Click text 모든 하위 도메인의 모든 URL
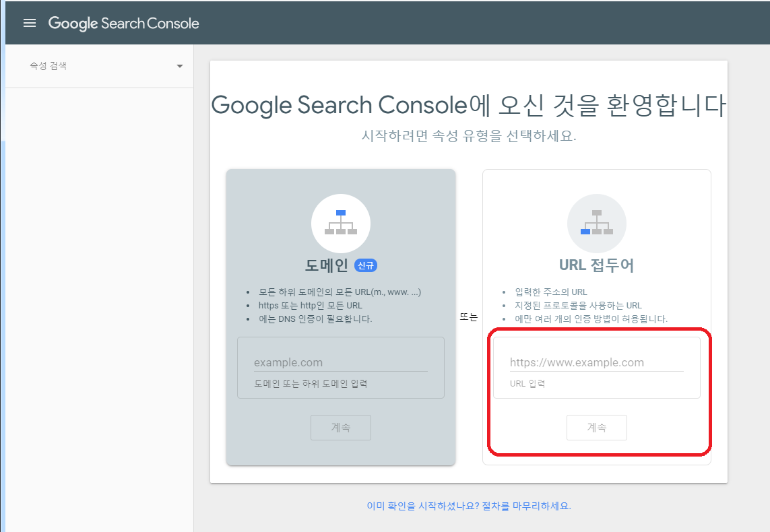 (340, 292)
